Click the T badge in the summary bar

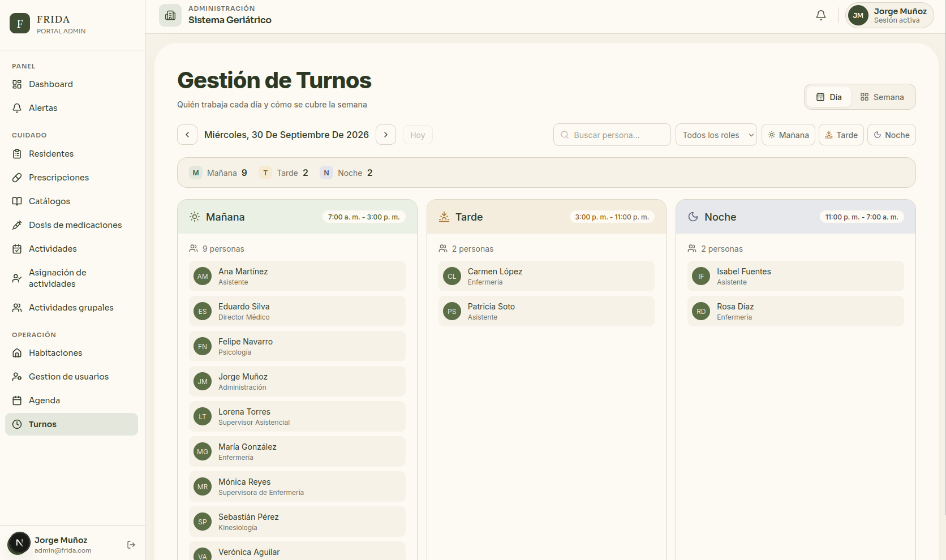(265, 173)
